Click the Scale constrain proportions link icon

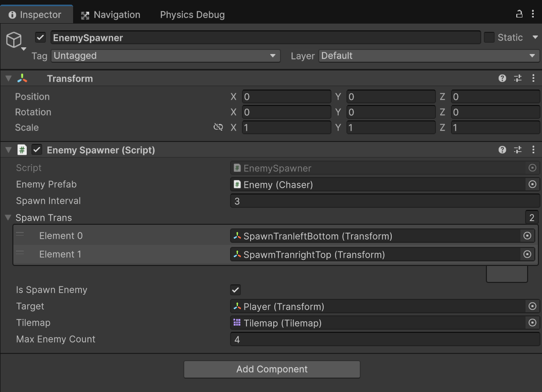coord(218,127)
